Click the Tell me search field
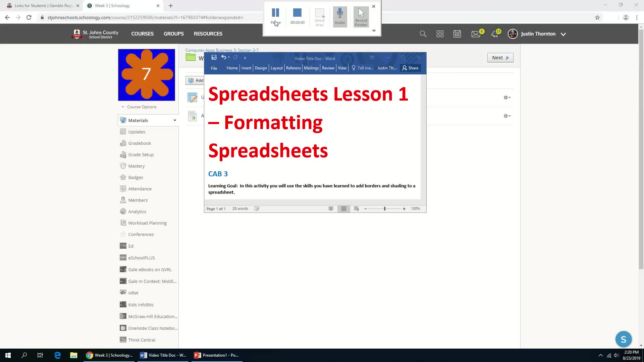The height and width of the screenshot is (362, 644). [x=363, y=68]
